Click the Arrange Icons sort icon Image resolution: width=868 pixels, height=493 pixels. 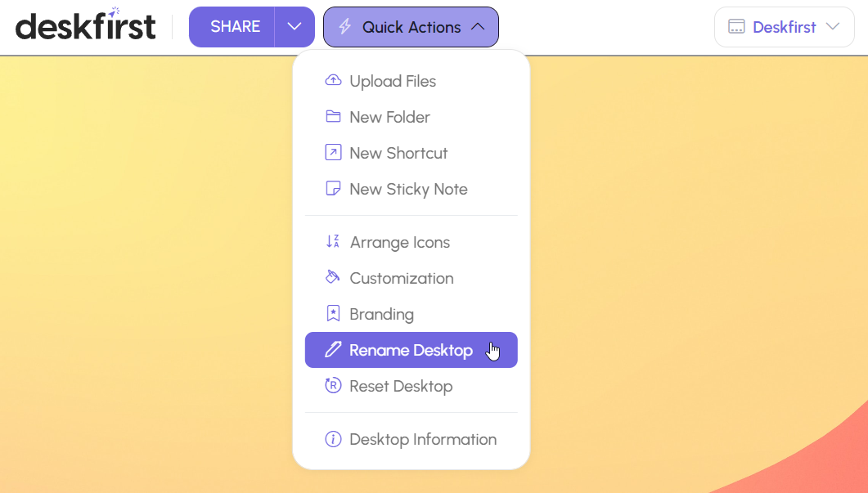pos(333,242)
